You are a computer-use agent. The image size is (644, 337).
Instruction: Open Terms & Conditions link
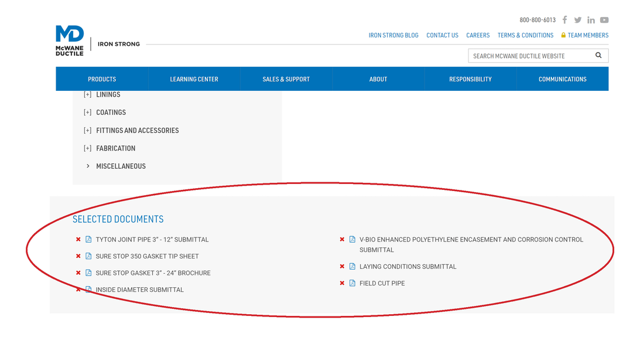[525, 35]
